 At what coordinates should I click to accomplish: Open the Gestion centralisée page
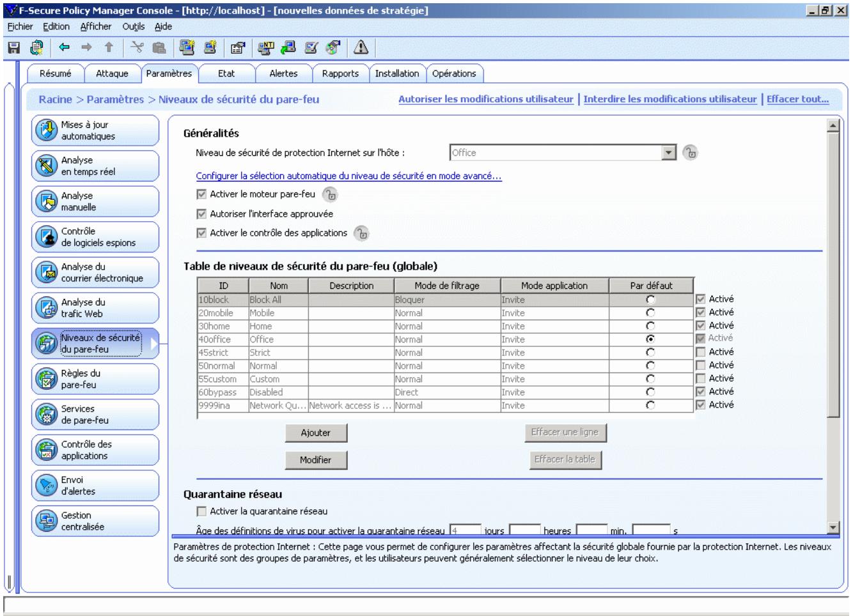(x=95, y=521)
